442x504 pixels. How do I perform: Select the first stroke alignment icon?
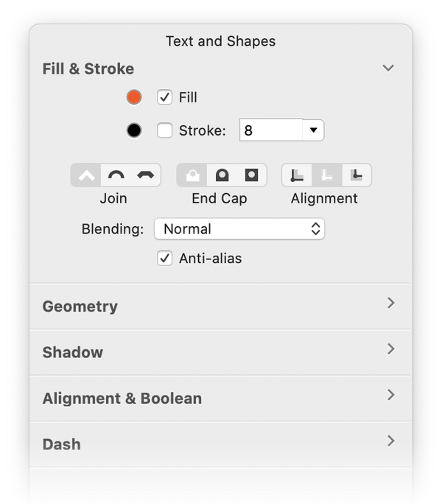point(297,175)
